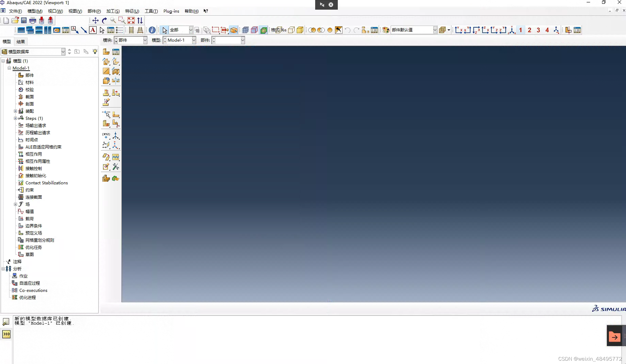
Task: Click the 载荷 tree entry
Action: 29,218
